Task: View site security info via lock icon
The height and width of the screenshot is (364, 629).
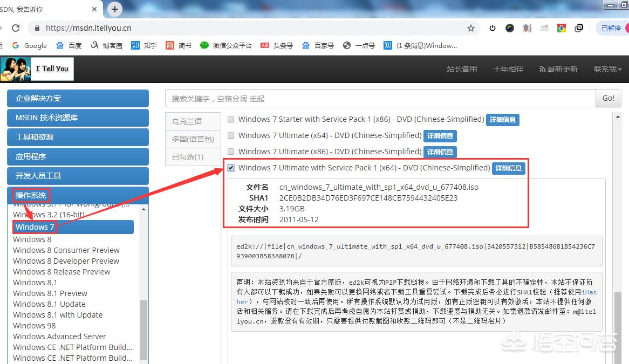Action: [x=37, y=28]
